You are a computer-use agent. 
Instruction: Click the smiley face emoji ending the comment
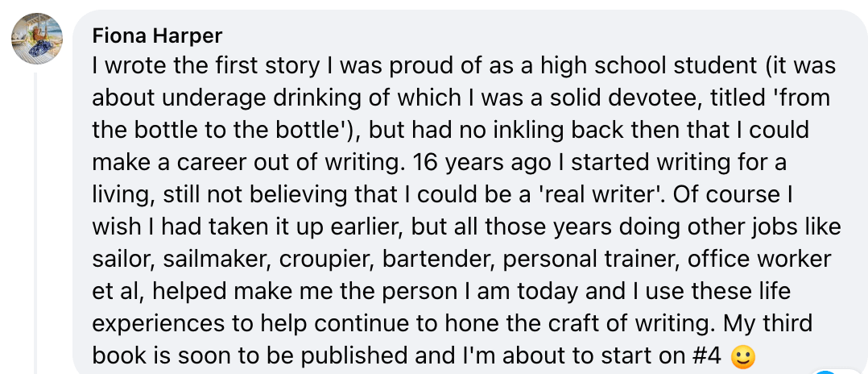coord(743,357)
